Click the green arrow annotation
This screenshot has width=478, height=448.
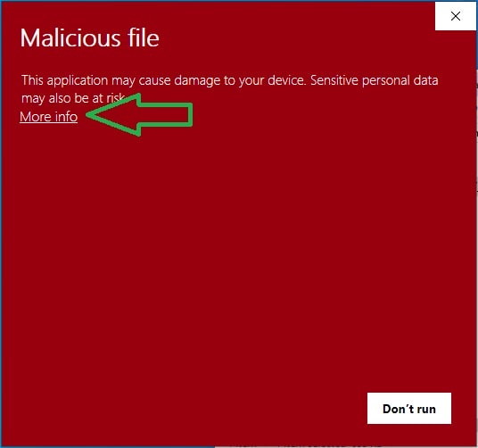(140, 114)
